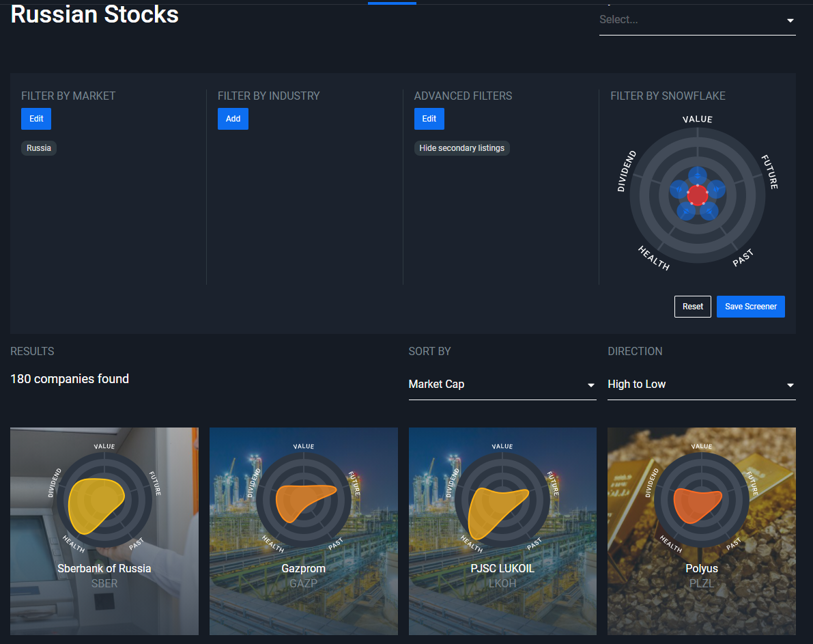Screen dimensions: 813x644
Task: Adjust the Value point on snowflake filter
Action: (x=698, y=176)
